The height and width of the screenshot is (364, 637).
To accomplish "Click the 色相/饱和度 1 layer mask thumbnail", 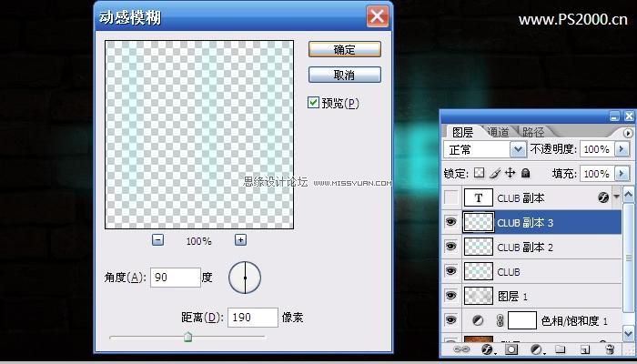I will click(x=522, y=320).
